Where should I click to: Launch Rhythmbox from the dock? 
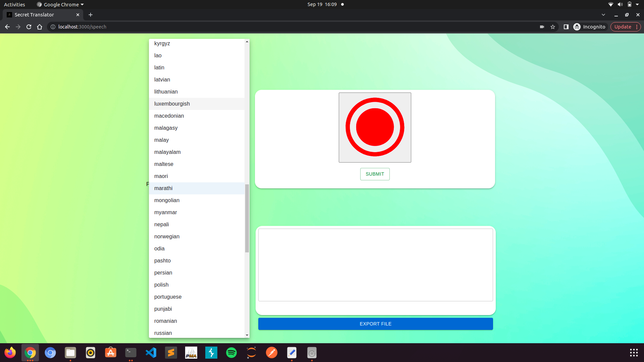91,353
